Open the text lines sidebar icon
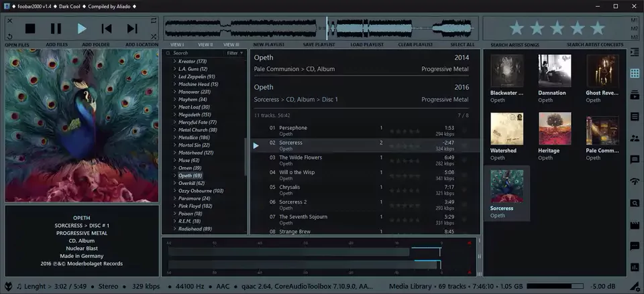 coord(635,117)
